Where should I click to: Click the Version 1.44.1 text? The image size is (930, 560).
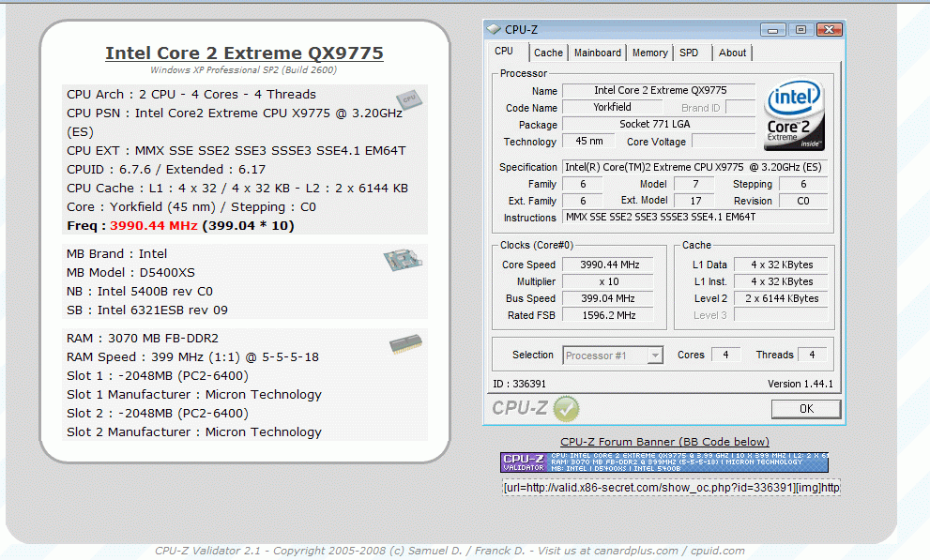[x=800, y=384]
